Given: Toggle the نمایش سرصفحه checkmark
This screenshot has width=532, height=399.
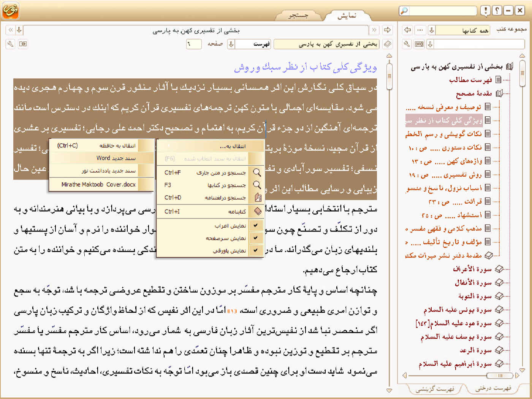Looking at the screenshot, I should pos(256,238).
